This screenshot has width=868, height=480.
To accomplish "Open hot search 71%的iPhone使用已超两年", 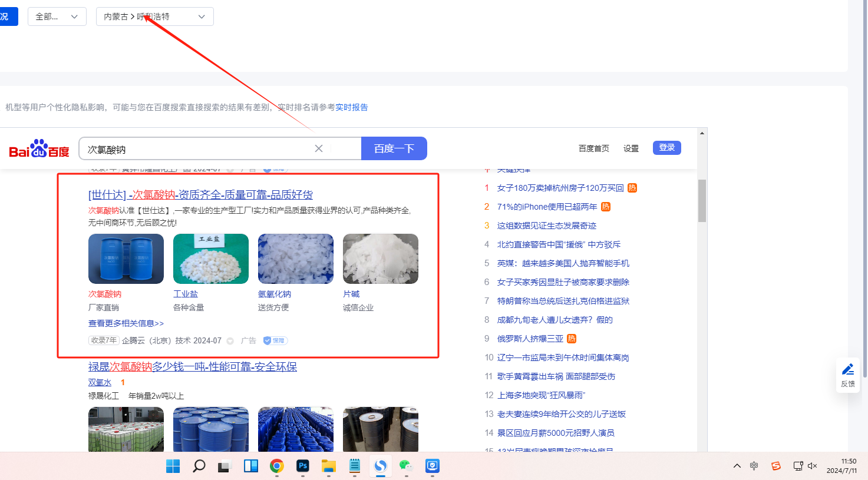I will 547,207.
